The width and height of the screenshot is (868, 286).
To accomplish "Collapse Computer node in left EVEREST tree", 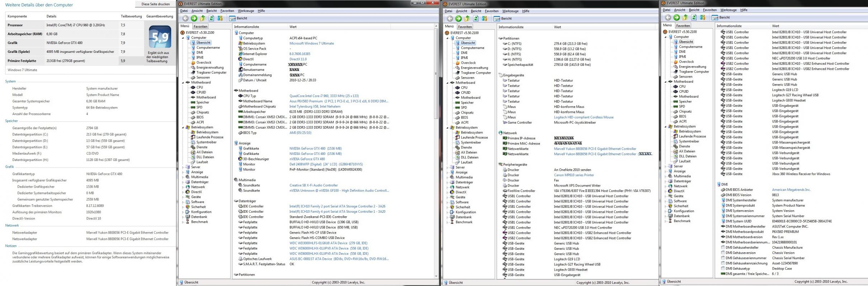I will 183,38.
